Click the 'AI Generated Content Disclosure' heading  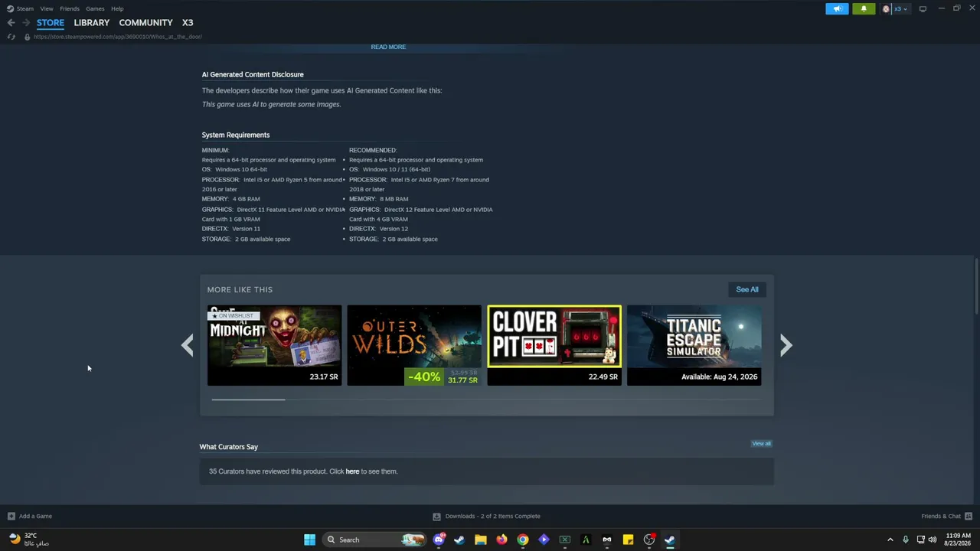(x=253, y=74)
